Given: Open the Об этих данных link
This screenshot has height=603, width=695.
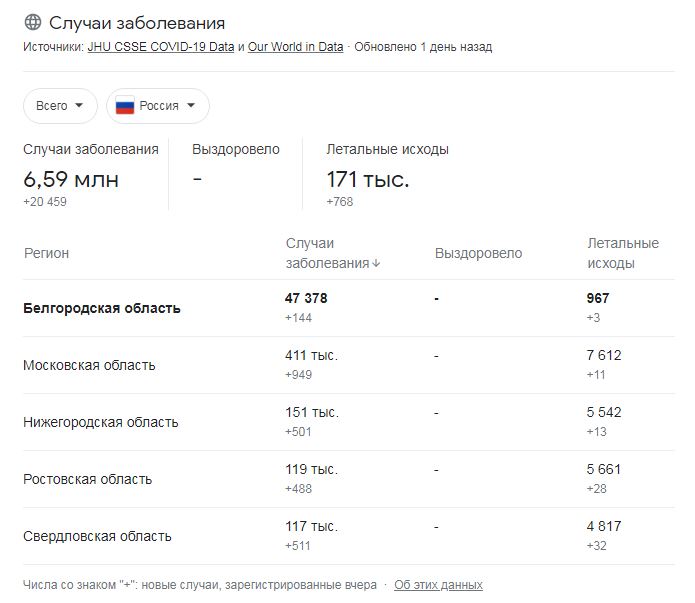Looking at the screenshot, I should click(x=438, y=585).
